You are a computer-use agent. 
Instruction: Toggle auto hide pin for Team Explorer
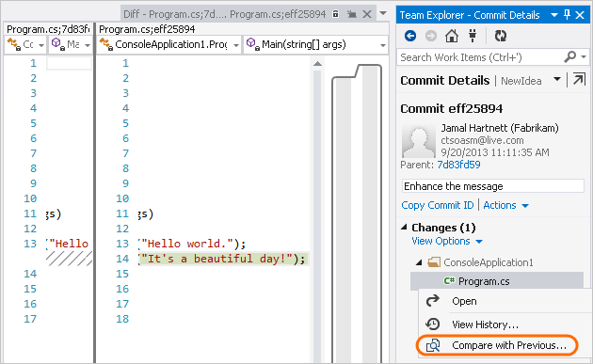[x=567, y=15]
